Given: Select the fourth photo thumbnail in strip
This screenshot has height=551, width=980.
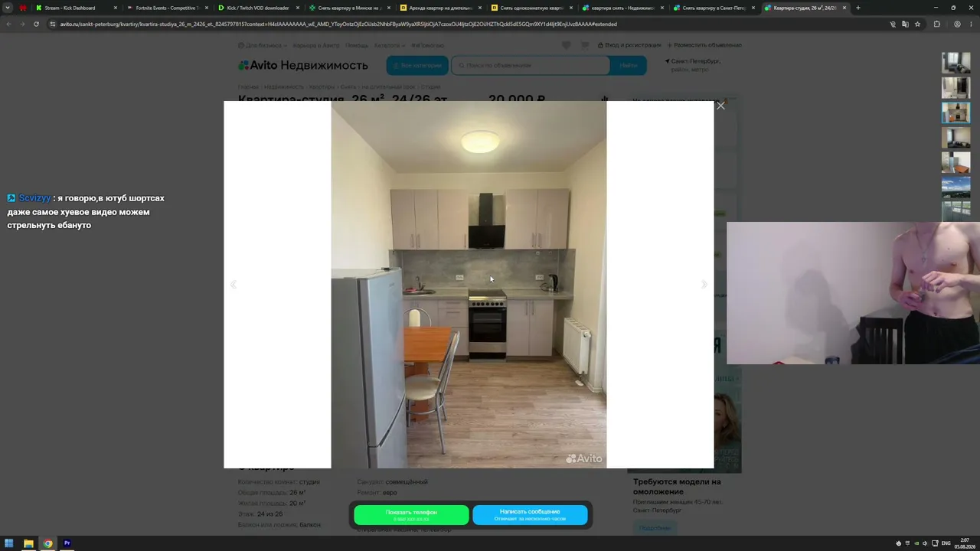Looking at the screenshot, I should pos(955,138).
